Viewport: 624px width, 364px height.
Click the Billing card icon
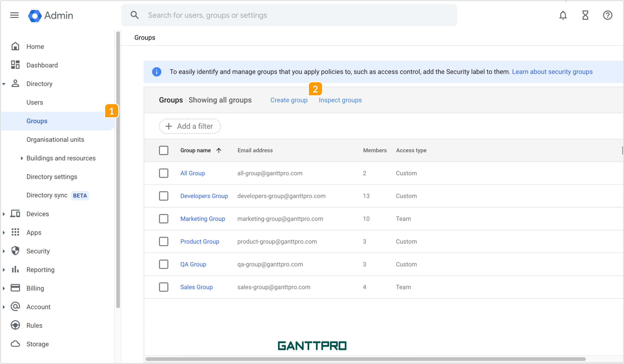(x=15, y=288)
